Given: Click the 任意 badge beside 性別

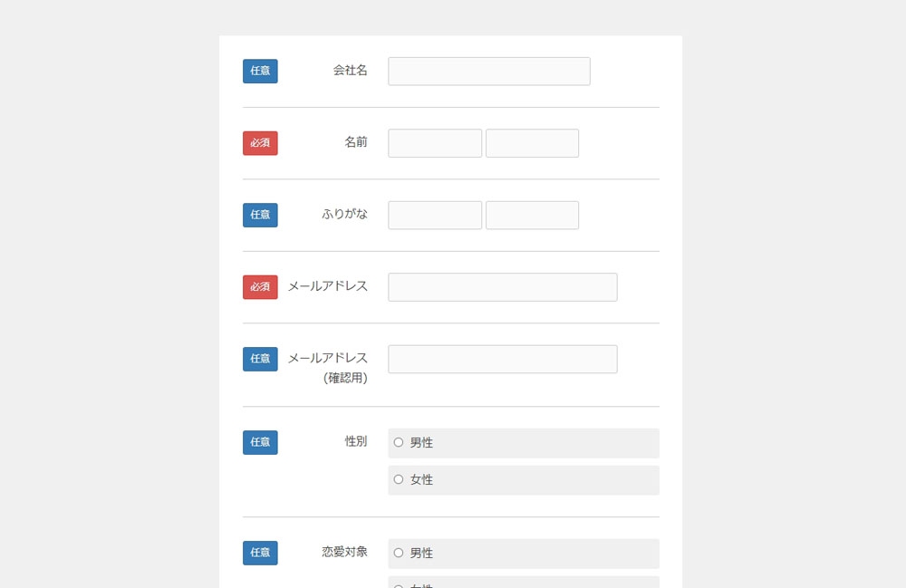Looking at the screenshot, I should coord(260,442).
